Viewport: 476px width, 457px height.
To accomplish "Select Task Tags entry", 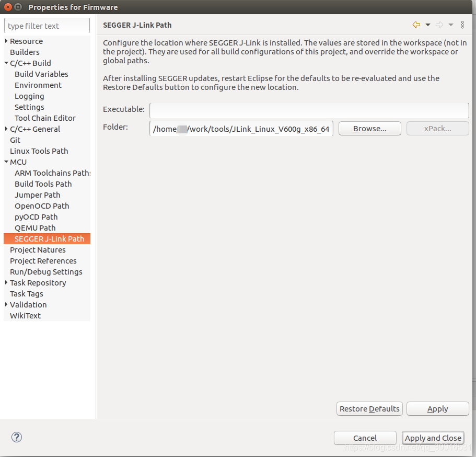I will coord(27,294).
